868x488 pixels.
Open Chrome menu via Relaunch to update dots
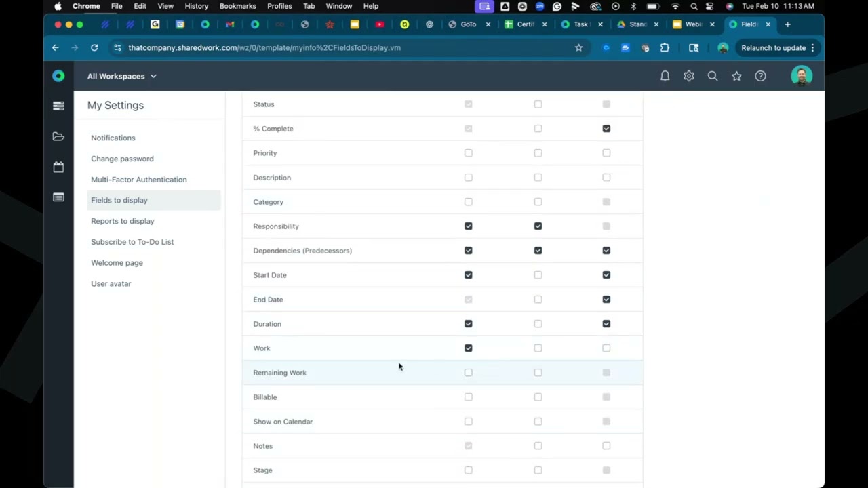(812, 47)
